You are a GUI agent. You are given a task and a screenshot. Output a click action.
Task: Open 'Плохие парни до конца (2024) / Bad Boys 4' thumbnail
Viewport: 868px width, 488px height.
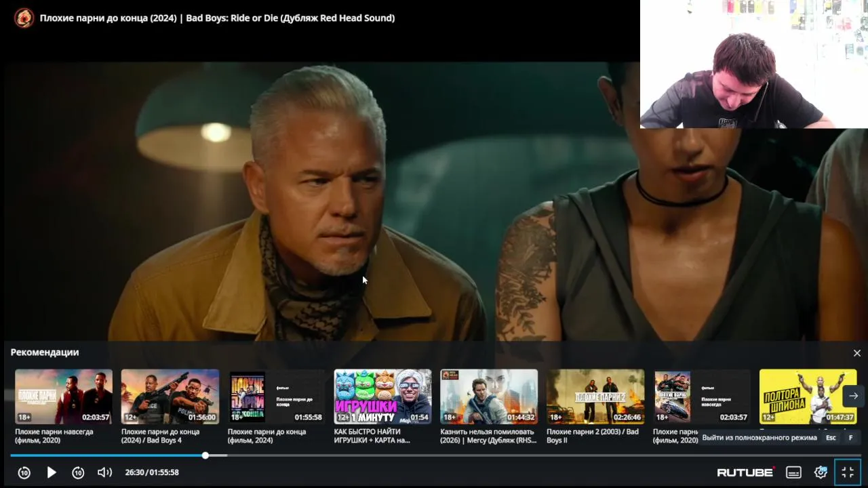click(170, 396)
